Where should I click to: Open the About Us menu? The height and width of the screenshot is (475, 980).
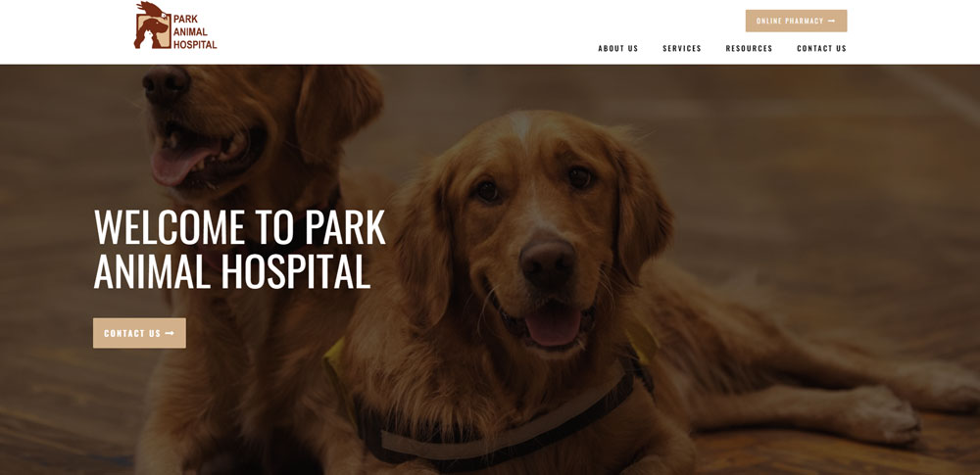point(618,49)
